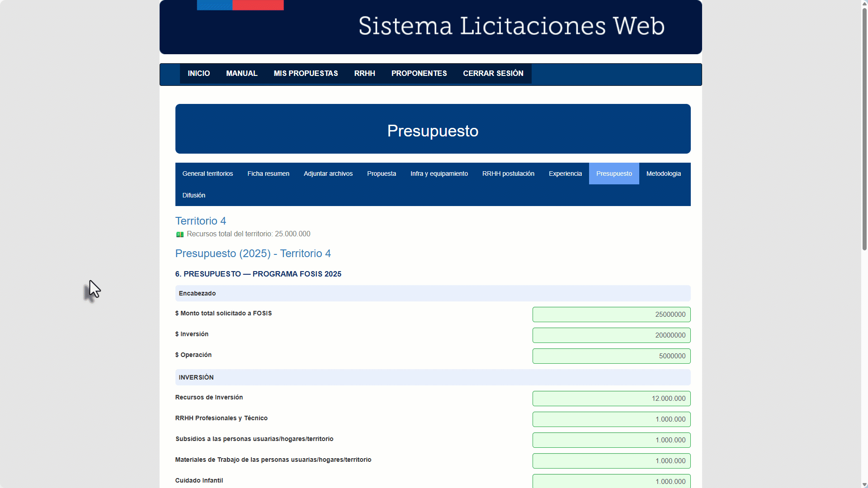Click the $ Operación amount field
This screenshot has height=488, width=868.
(611, 356)
